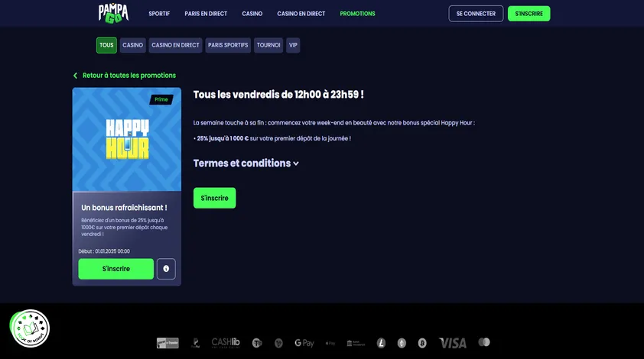This screenshot has width=644, height=359.
Task: Filter promotions by CASINO tab
Action: pyautogui.click(x=132, y=45)
